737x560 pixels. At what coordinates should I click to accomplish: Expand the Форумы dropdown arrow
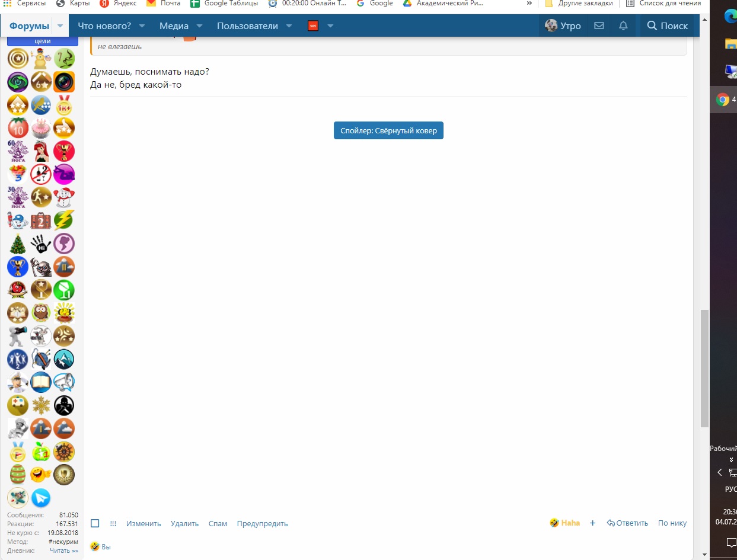pos(60,26)
